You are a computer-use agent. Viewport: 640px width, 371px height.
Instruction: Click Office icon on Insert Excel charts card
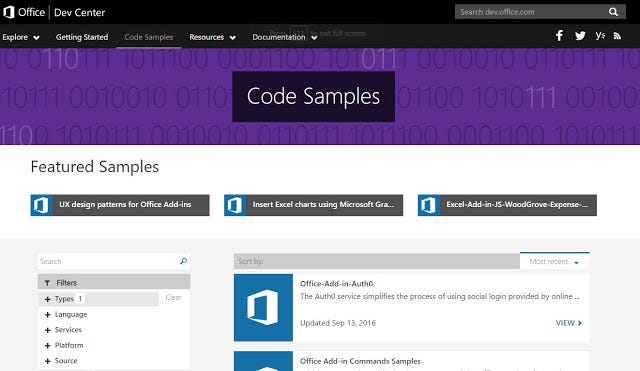(x=235, y=205)
